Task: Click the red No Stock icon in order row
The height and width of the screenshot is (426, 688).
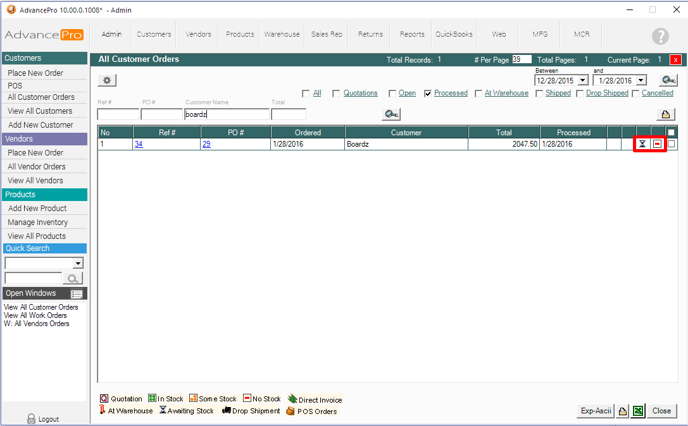Action: tap(657, 144)
